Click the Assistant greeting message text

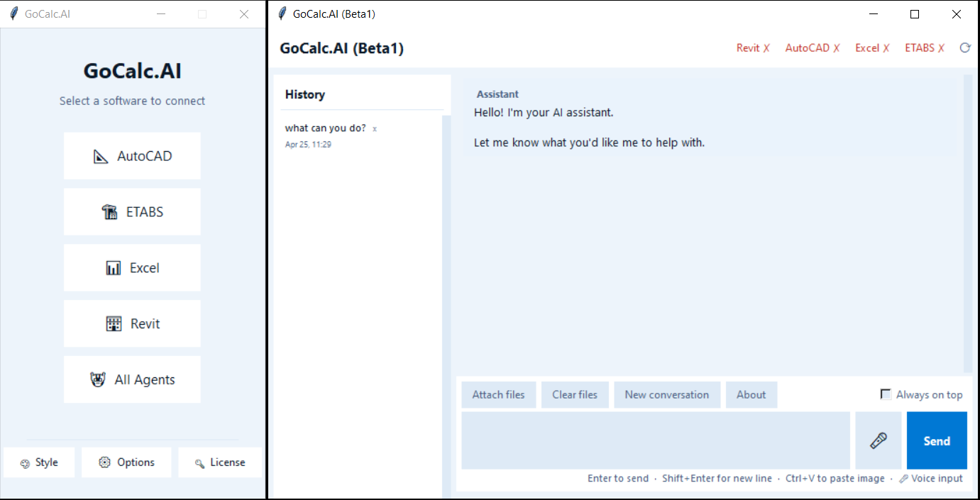pos(544,113)
